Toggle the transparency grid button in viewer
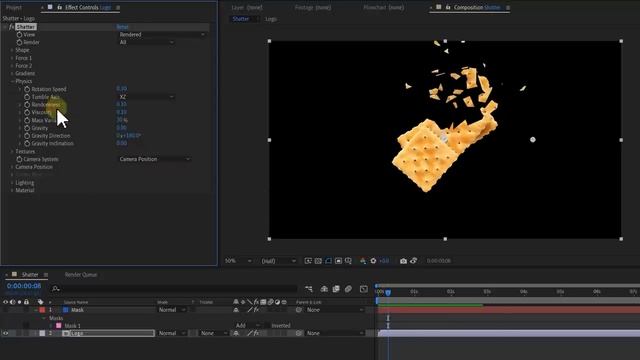Screen dimensions: 640x360 (x=318, y=261)
